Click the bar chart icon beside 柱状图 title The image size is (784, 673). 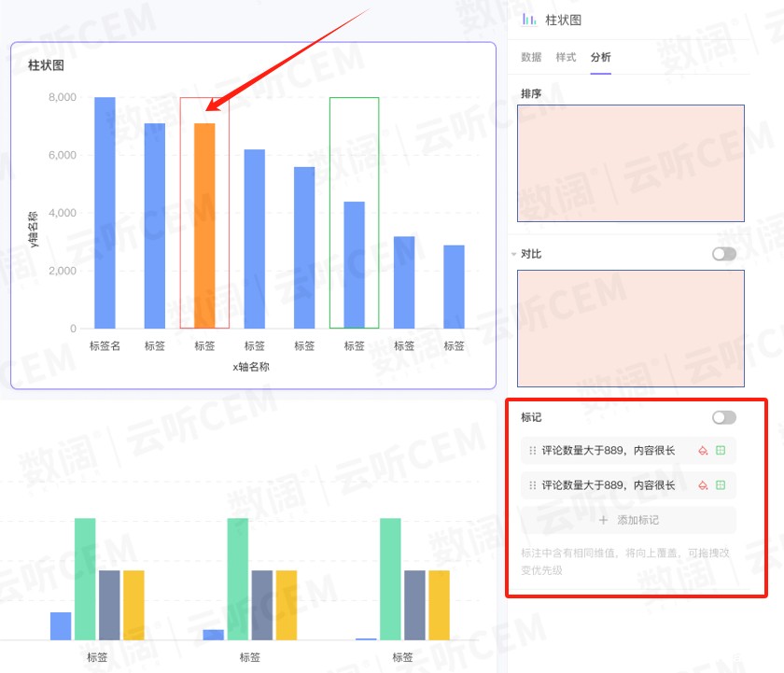529,20
